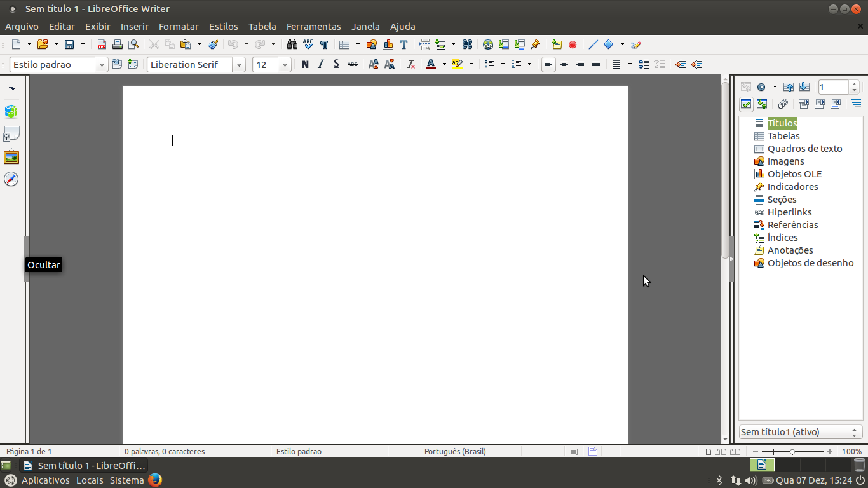The width and height of the screenshot is (868, 488).
Task: Open the Ajuda menu
Action: point(403,27)
